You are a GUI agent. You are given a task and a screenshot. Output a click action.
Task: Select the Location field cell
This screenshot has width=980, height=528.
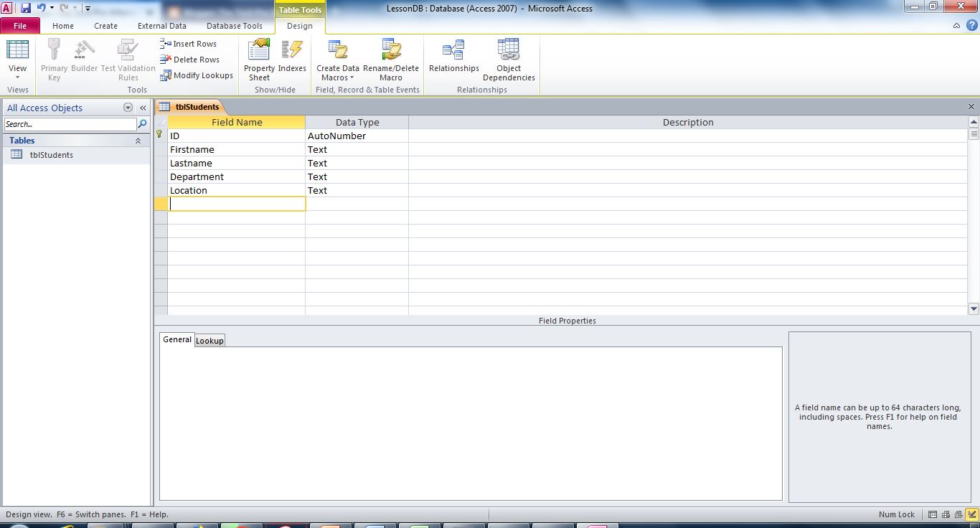[x=237, y=190]
